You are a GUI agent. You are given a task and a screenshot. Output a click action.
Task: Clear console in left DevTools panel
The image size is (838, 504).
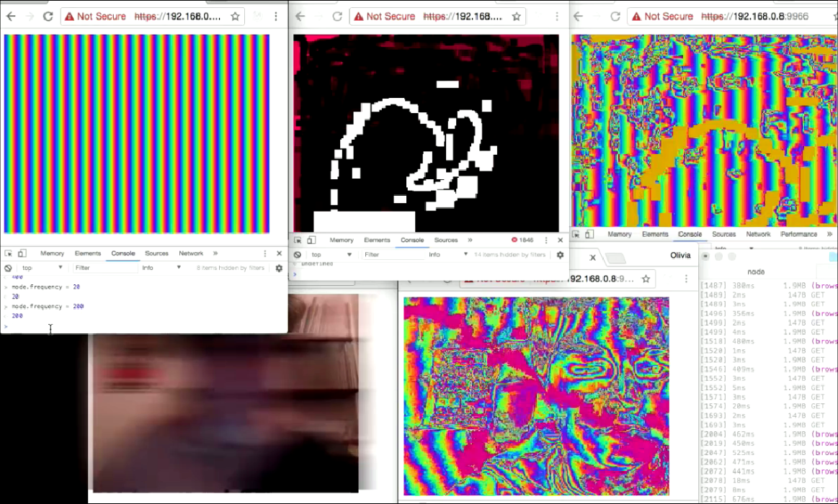9,268
